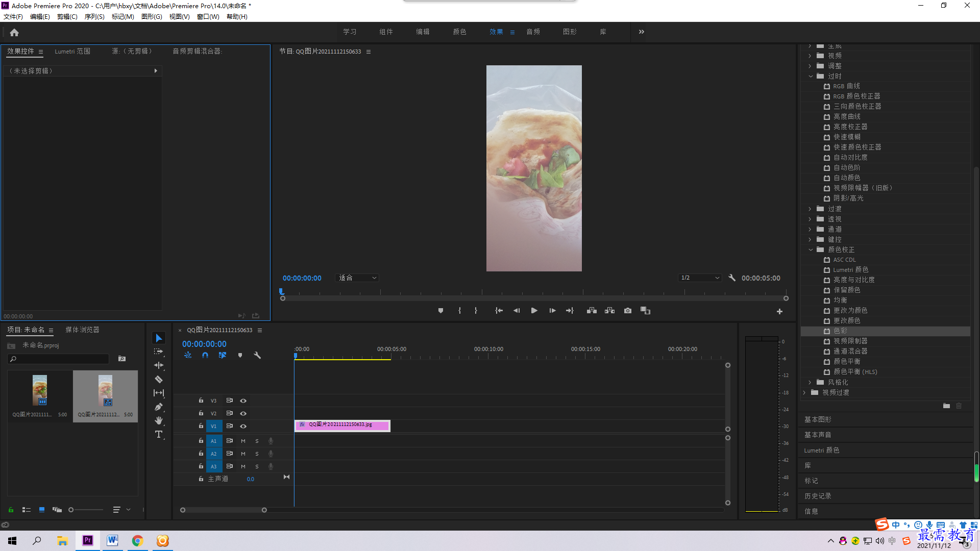Select the Track Select Forward tool
This screenshot has width=980, height=551.
[x=159, y=352]
